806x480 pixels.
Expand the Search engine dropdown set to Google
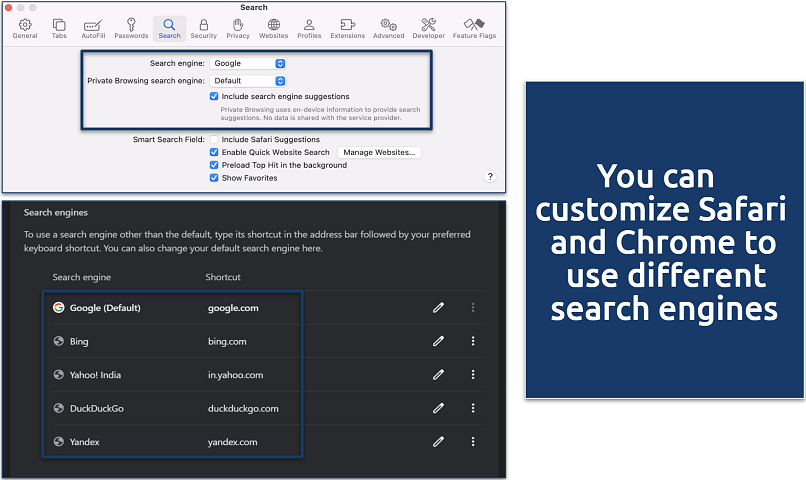[248, 63]
